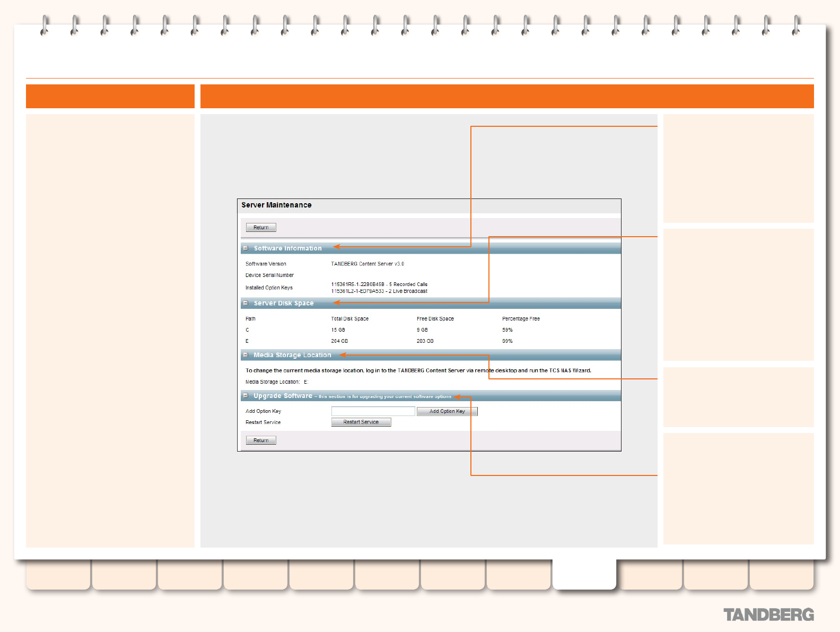Click the Software Information heading text
840x632 pixels.
pos(287,248)
